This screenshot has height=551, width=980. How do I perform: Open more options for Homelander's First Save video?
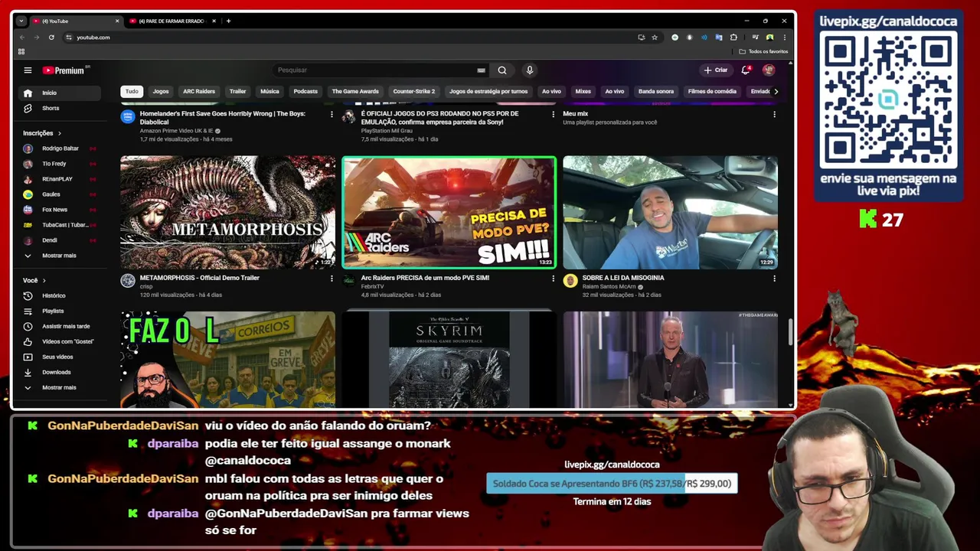click(x=332, y=115)
